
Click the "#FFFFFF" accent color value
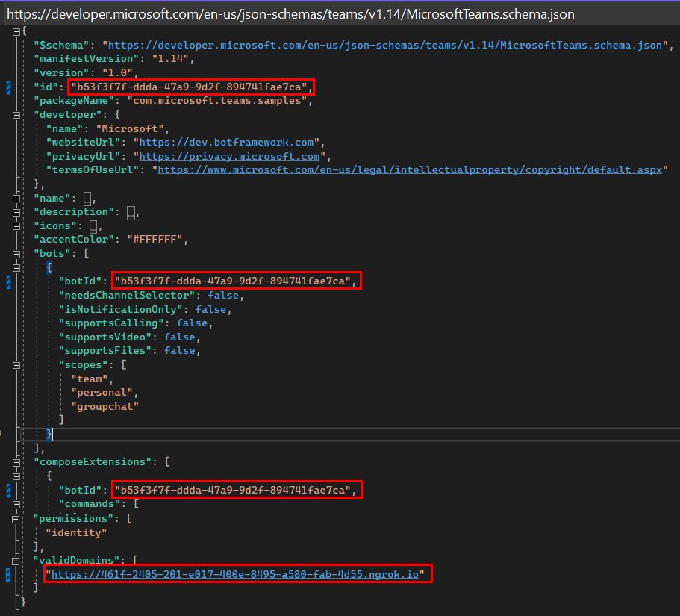click(x=155, y=240)
